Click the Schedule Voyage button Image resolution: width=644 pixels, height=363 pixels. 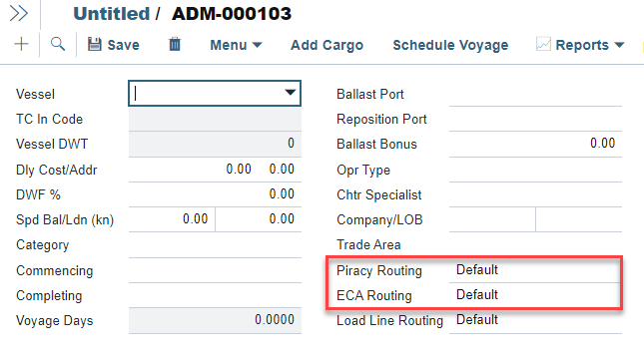(450, 45)
